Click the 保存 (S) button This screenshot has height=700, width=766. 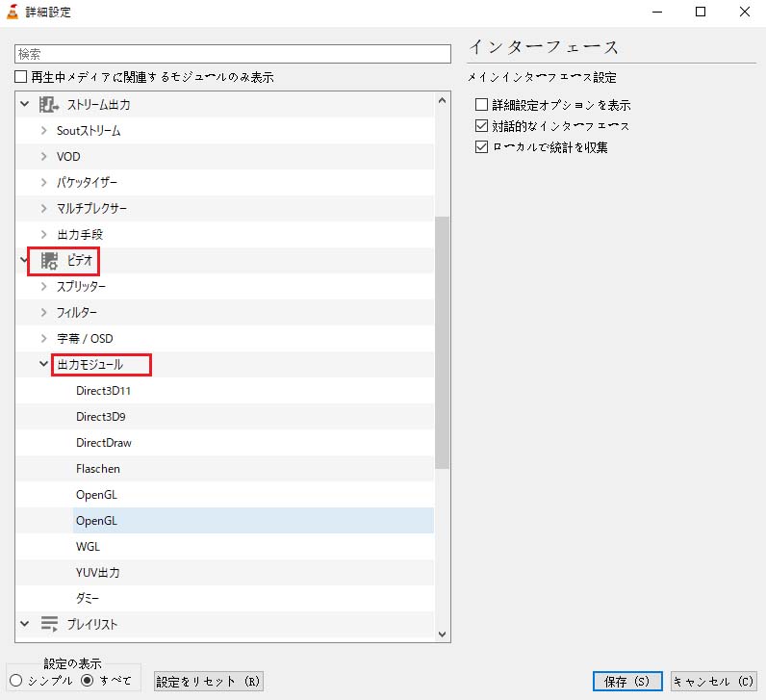626,682
